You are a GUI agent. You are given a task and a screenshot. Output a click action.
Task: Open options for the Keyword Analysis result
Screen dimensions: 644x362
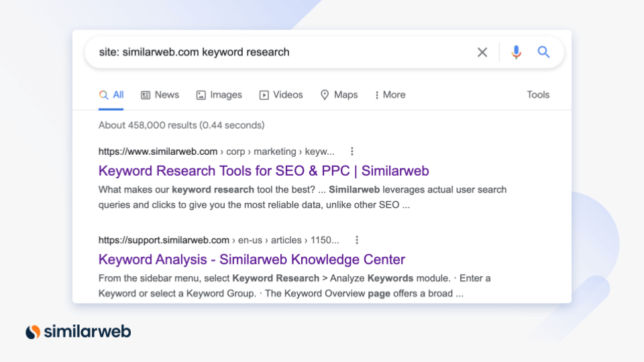[x=357, y=240]
